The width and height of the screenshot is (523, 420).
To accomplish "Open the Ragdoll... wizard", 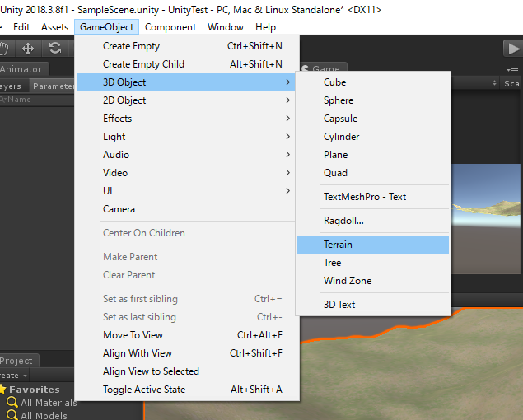I will 373,221.
